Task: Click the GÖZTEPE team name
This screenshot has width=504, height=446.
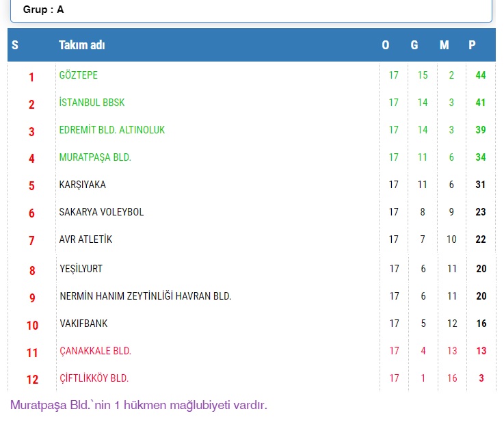Action: (78, 75)
